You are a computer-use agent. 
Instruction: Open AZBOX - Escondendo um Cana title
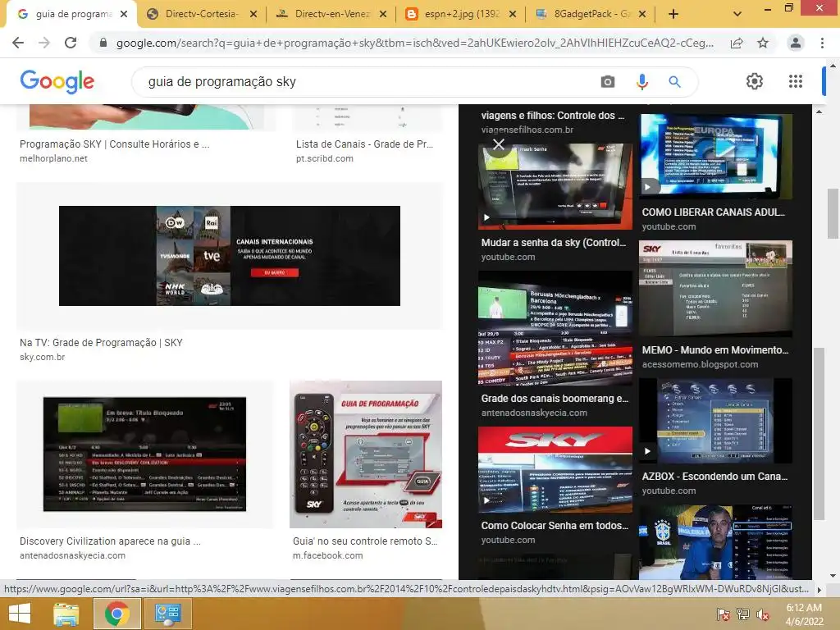714,477
